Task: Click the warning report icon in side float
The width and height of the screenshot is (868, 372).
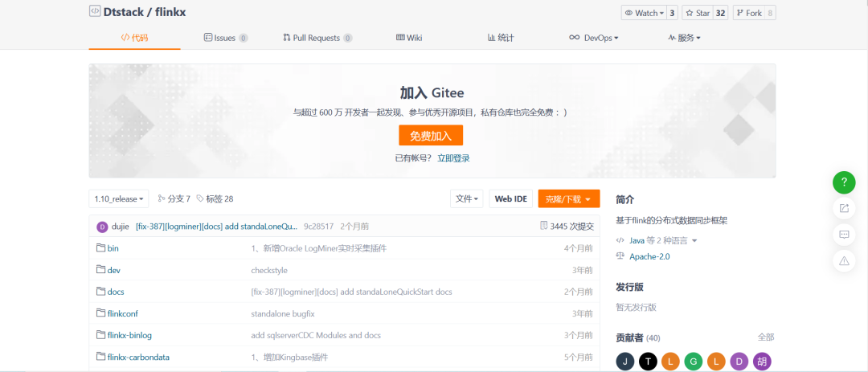Action: tap(844, 260)
